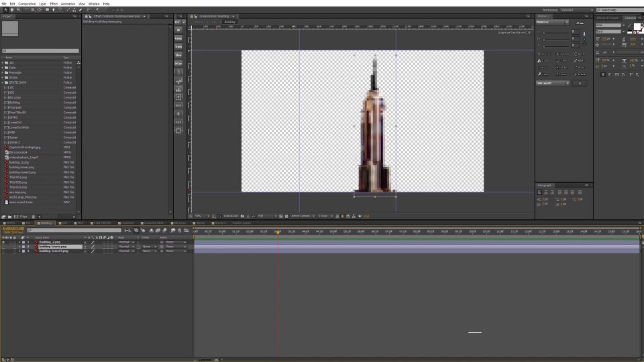Viewport: 644px width, 362px height.
Task: Click the white fill color swatch
Action: (x=637, y=27)
